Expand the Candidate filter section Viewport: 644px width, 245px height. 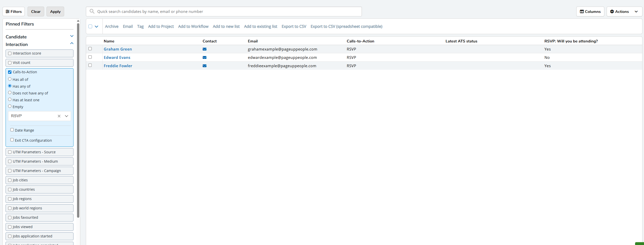[72, 36]
